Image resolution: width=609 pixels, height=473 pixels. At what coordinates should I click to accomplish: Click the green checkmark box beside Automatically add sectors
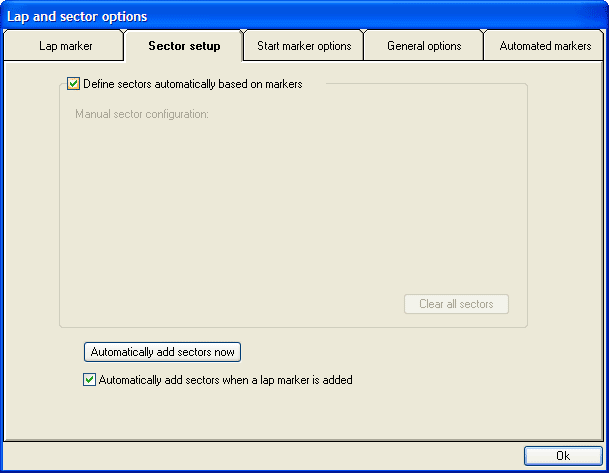pyautogui.click(x=90, y=380)
